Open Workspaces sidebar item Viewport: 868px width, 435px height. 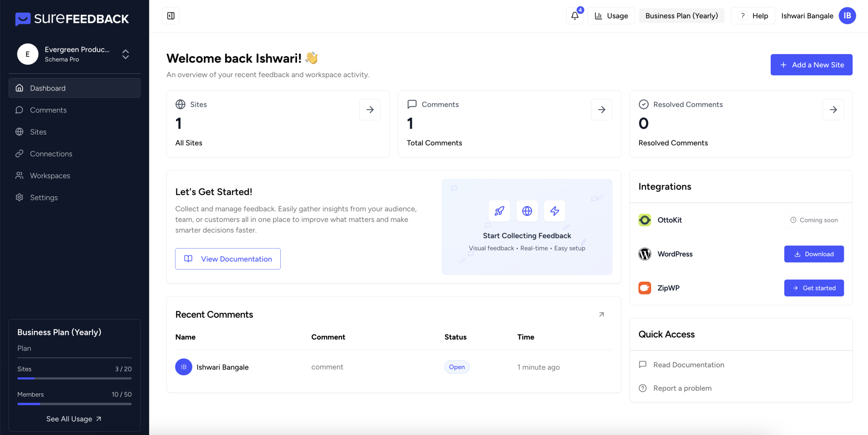click(50, 175)
